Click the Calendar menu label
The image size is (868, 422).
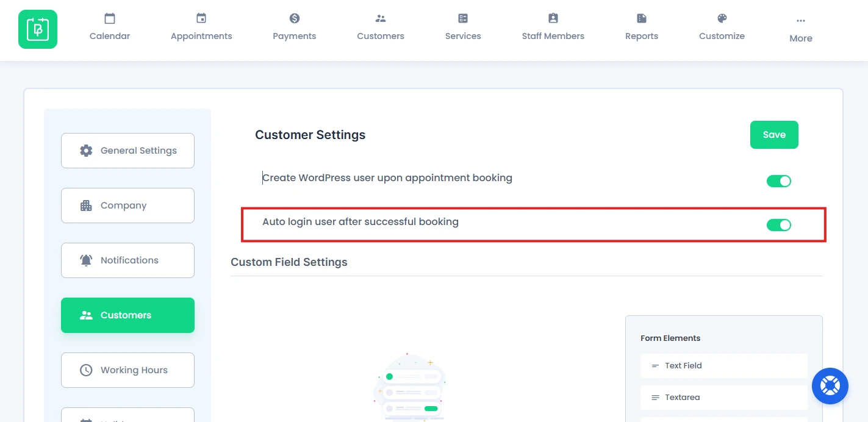(110, 36)
